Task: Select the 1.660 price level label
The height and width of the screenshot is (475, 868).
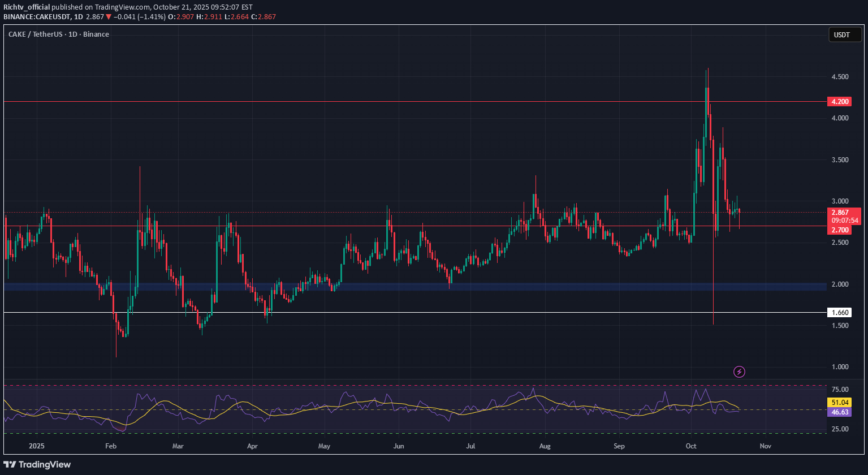Action: [x=839, y=312]
